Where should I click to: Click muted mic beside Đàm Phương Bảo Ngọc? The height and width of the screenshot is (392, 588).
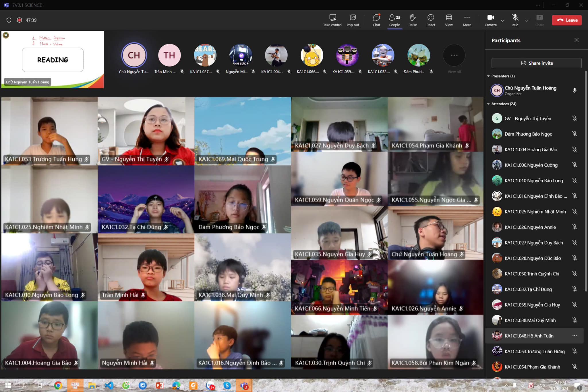pyautogui.click(x=575, y=134)
